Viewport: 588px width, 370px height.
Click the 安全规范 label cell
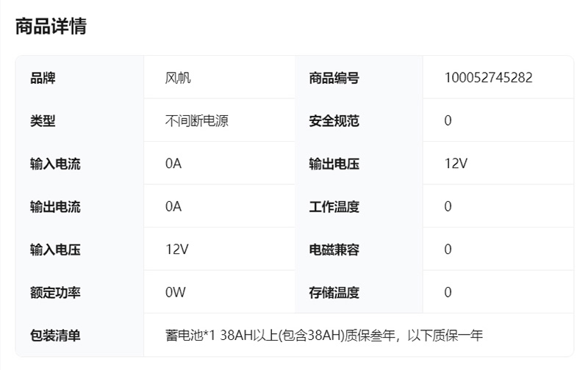334,121
